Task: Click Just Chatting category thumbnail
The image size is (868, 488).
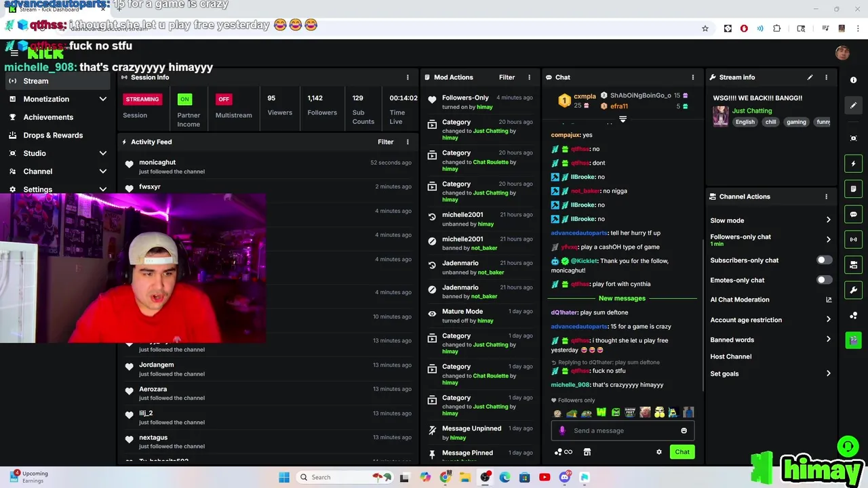Action: 720,116
